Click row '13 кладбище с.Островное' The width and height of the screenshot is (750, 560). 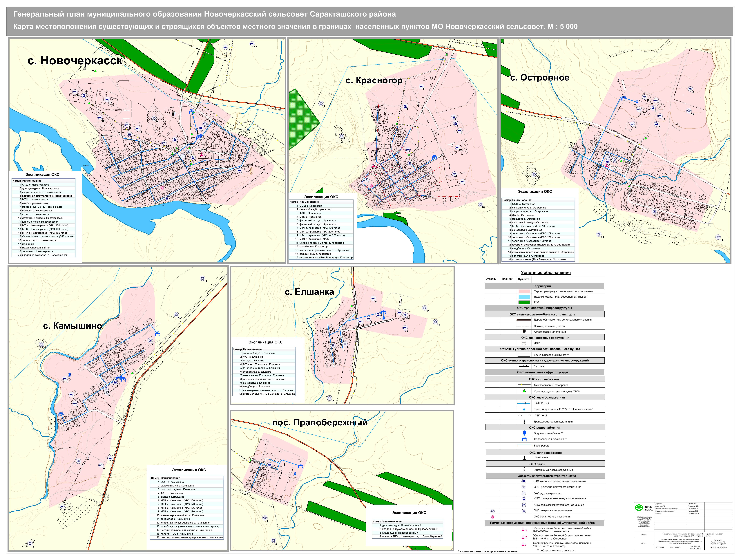(538, 248)
